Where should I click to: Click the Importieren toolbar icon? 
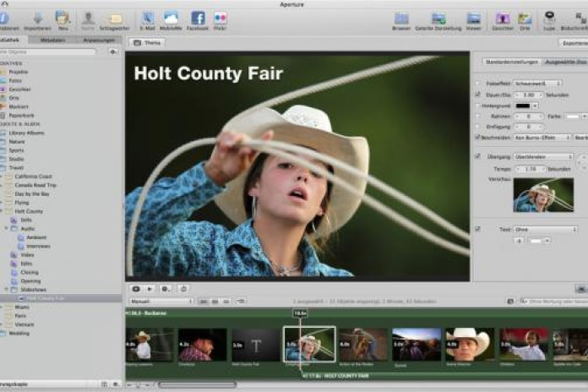(38, 18)
